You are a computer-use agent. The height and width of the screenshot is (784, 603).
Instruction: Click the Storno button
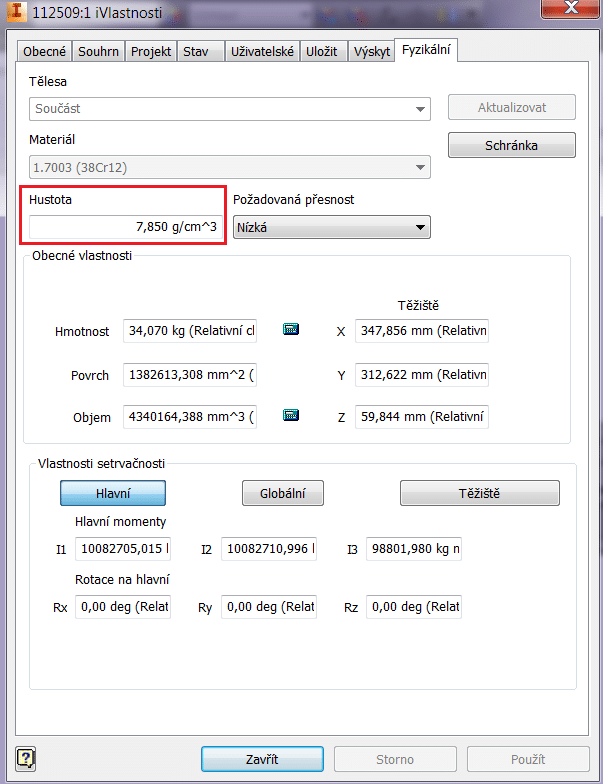coord(395,759)
